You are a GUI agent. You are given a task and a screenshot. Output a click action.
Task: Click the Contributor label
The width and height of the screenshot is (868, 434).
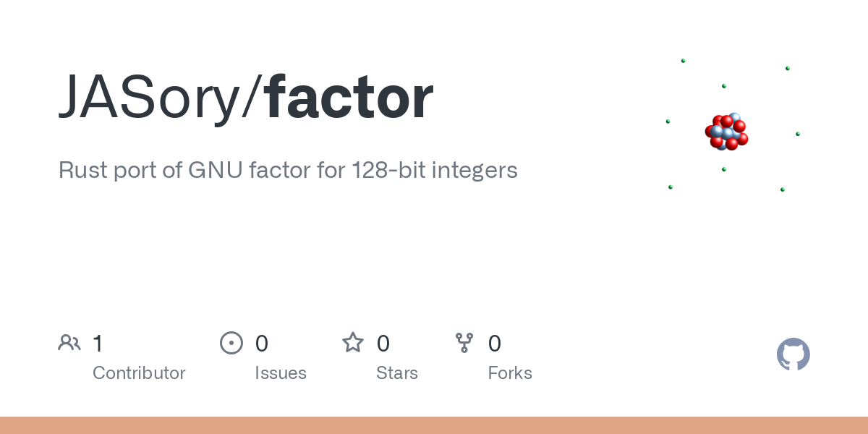(139, 373)
